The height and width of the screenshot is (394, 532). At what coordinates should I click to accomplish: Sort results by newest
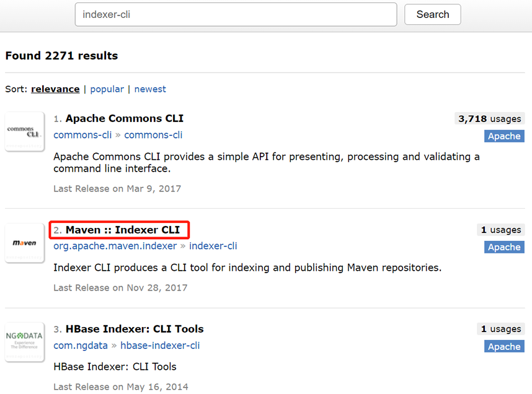pos(150,89)
